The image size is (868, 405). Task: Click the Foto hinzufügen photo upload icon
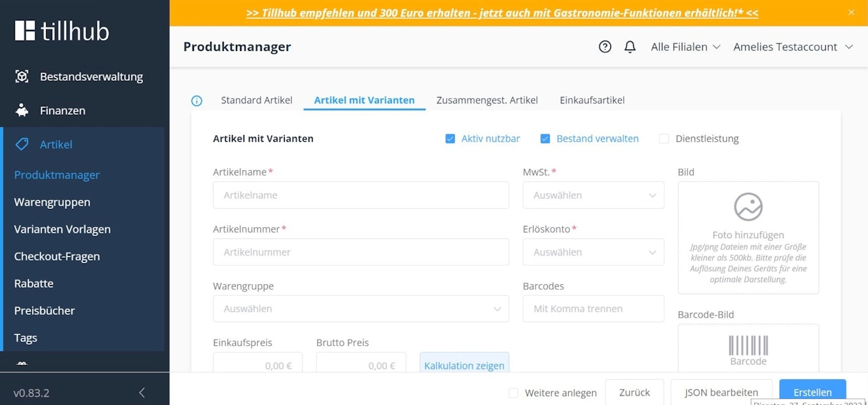[x=748, y=207]
